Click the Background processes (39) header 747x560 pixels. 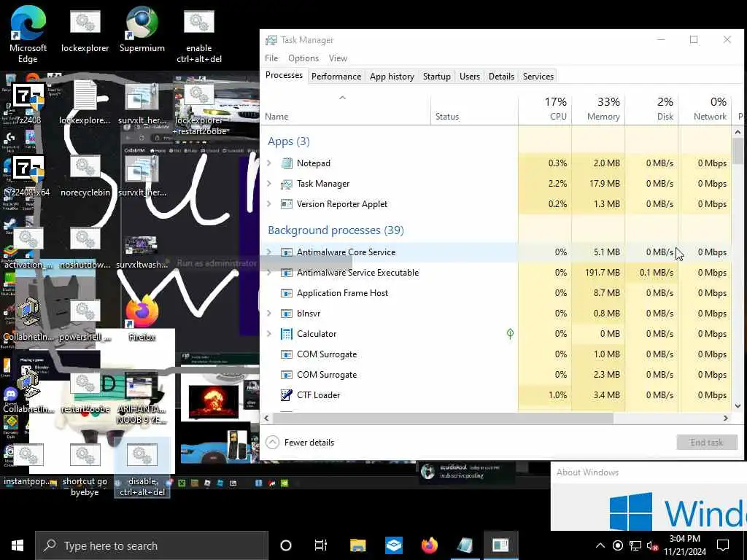coord(336,230)
